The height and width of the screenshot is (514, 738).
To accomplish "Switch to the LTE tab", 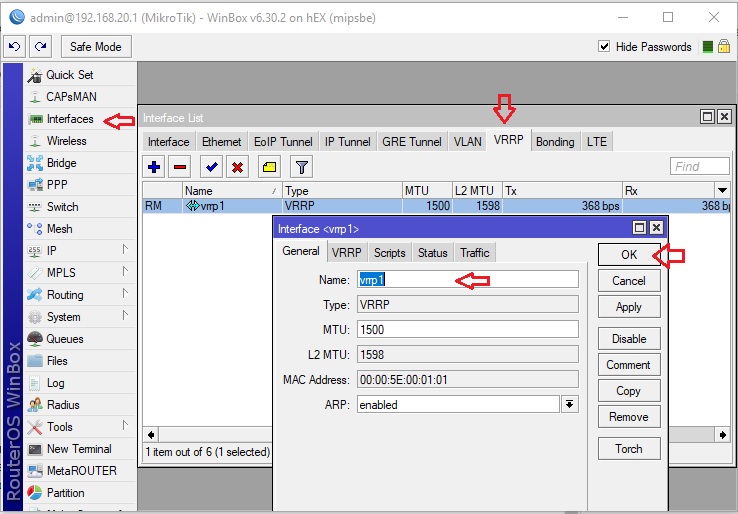I will pyautogui.click(x=596, y=142).
